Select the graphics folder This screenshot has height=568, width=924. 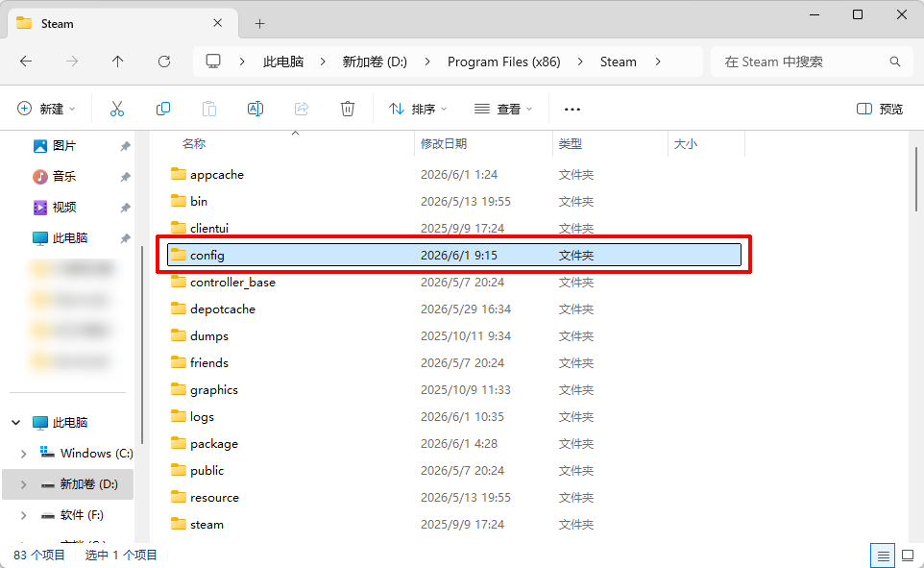point(453,390)
